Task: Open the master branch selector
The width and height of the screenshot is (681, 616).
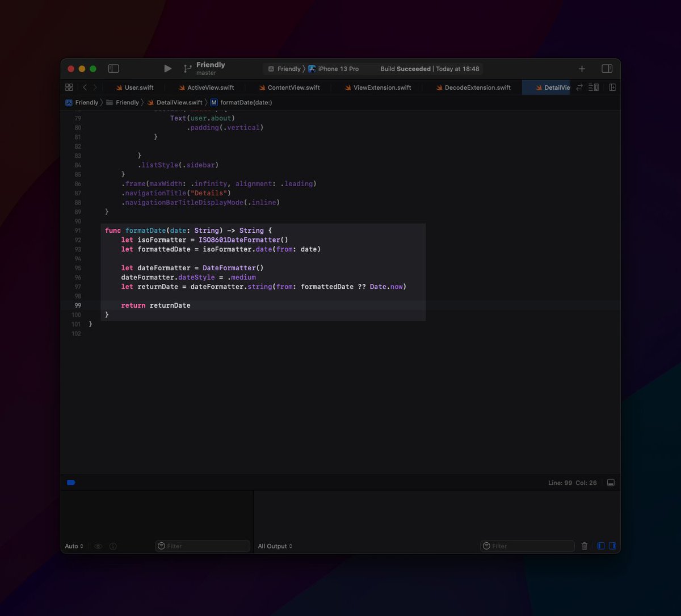Action: tap(206, 73)
